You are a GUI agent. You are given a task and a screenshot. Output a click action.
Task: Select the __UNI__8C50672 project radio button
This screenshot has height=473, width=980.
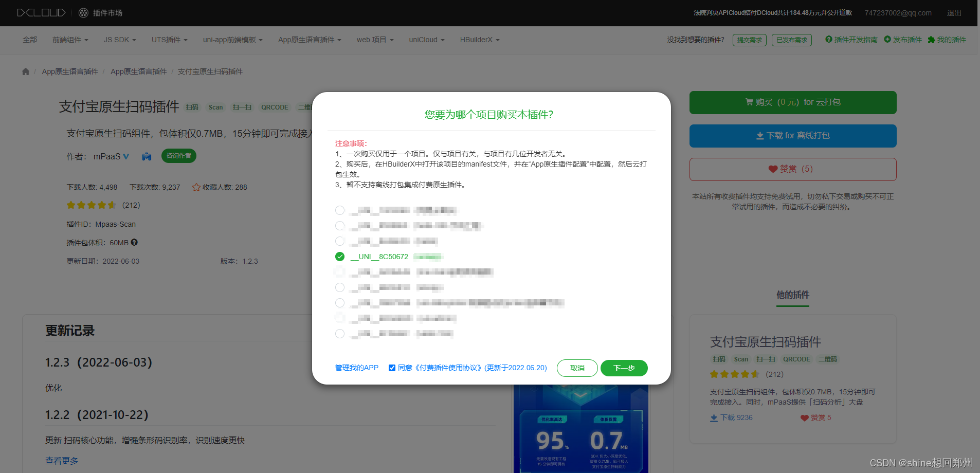[x=339, y=256]
